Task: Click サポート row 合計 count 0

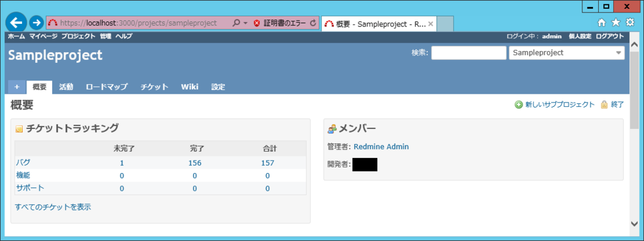Action: (x=267, y=188)
